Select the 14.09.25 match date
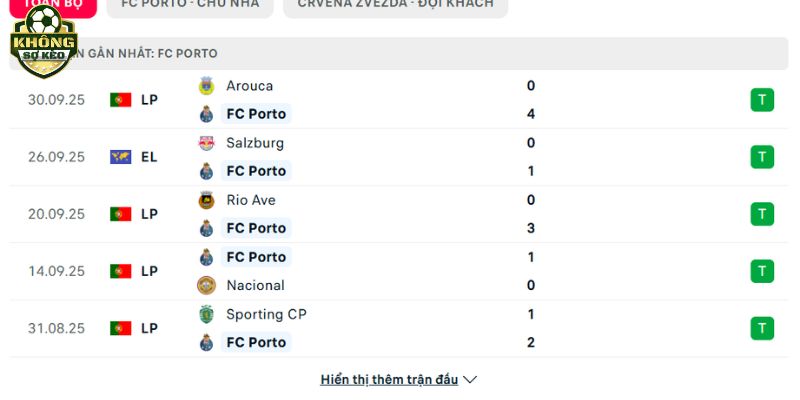800x400 pixels. point(56,271)
